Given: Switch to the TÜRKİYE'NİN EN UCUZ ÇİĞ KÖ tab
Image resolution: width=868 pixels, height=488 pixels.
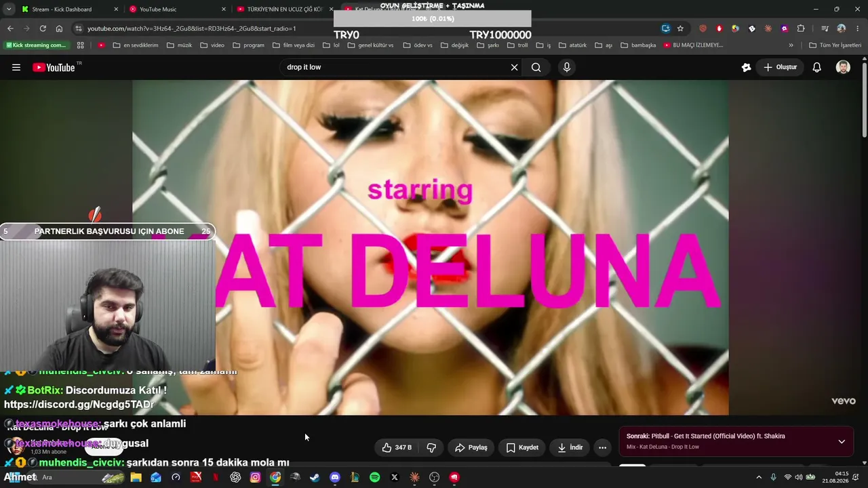Looking at the screenshot, I should [284, 9].
